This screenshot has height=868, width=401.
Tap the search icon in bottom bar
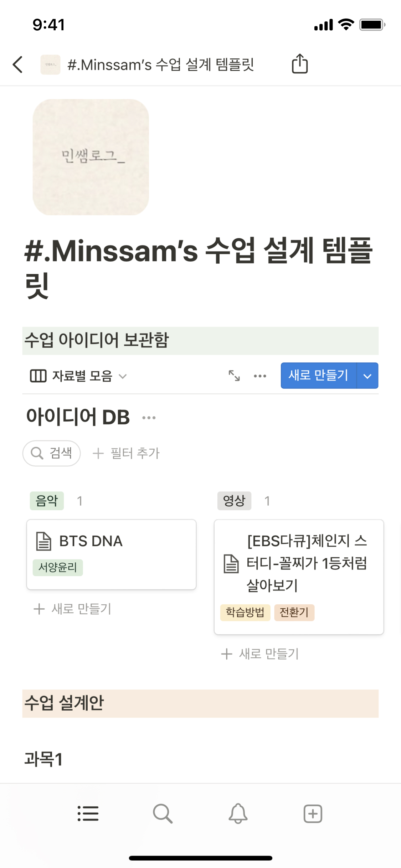tap(163, 813)
